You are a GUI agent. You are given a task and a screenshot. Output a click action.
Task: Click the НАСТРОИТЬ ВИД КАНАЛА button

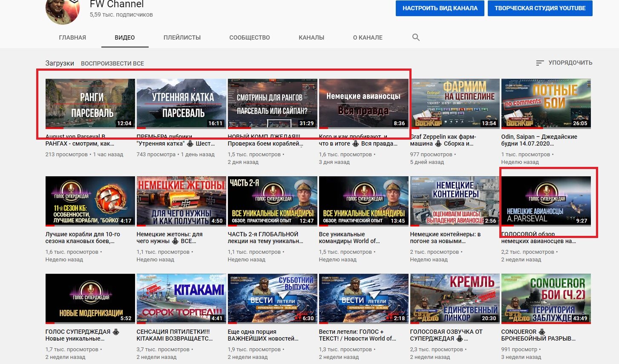point(440,8)
